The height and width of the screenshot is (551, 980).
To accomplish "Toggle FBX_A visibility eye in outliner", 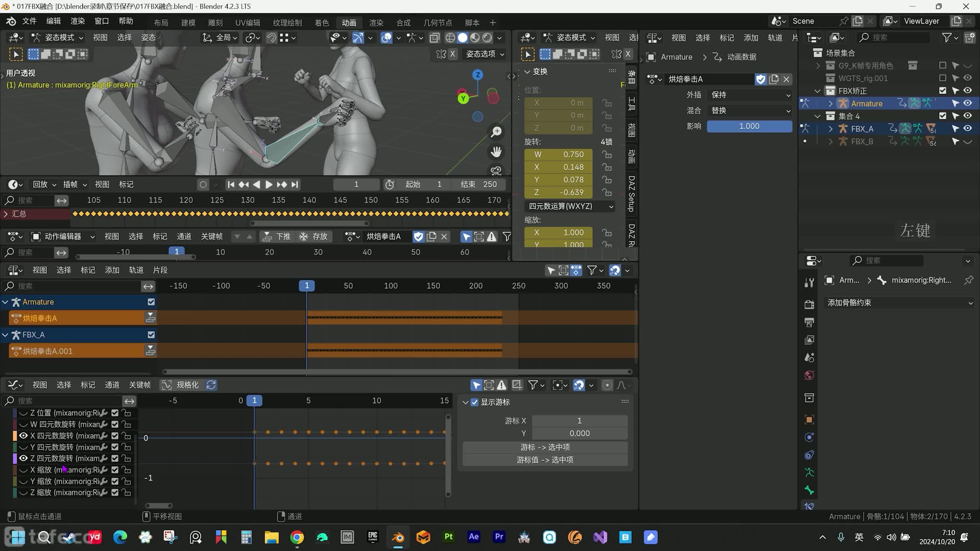I will click(967, 129).
